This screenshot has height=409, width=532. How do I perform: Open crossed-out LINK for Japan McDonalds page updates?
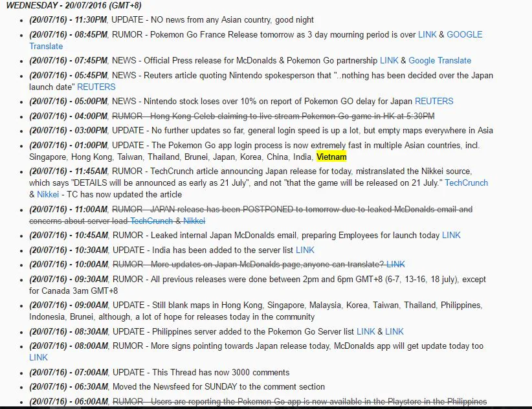[x=395, y=264]
